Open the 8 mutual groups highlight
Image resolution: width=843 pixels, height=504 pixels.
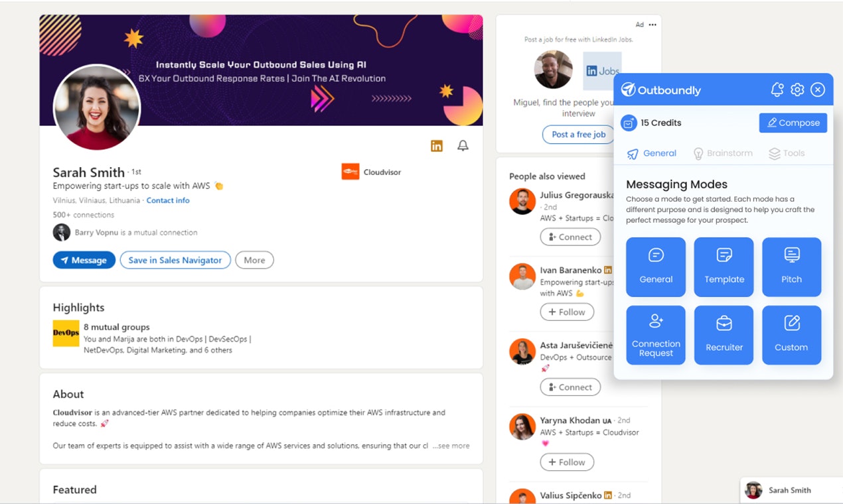point(117,327)
